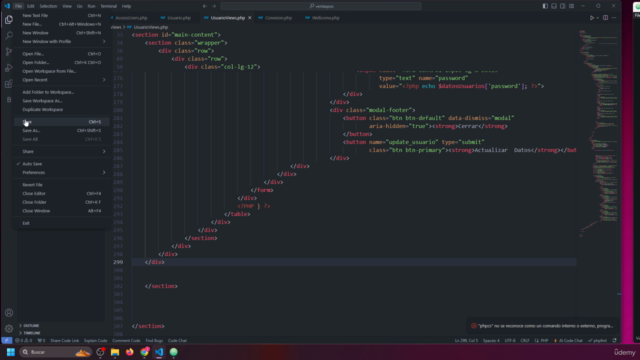Select Add Folder to Workspace entry
The image size is (640, 360).
61,92
